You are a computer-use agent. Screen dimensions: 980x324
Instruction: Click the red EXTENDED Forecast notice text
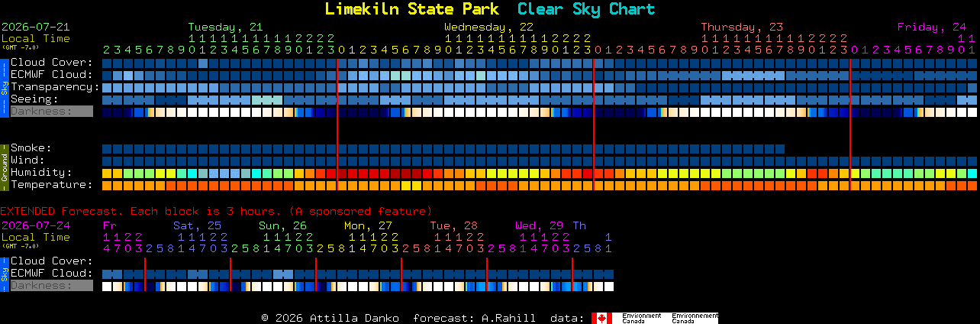[216, 211]
